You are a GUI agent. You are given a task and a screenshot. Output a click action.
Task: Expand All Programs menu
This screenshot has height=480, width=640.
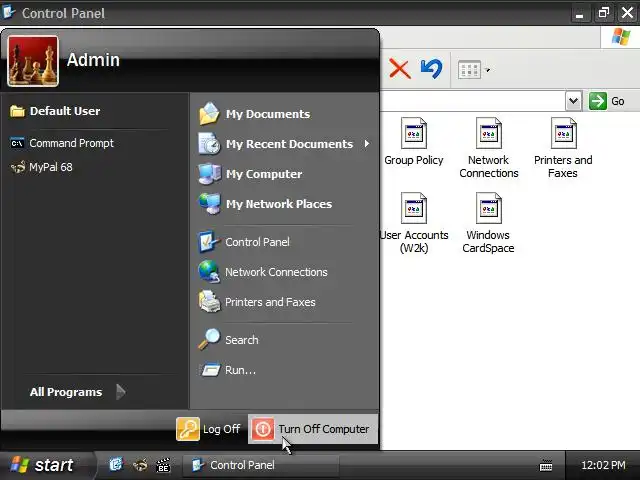[x=78, y=392]
